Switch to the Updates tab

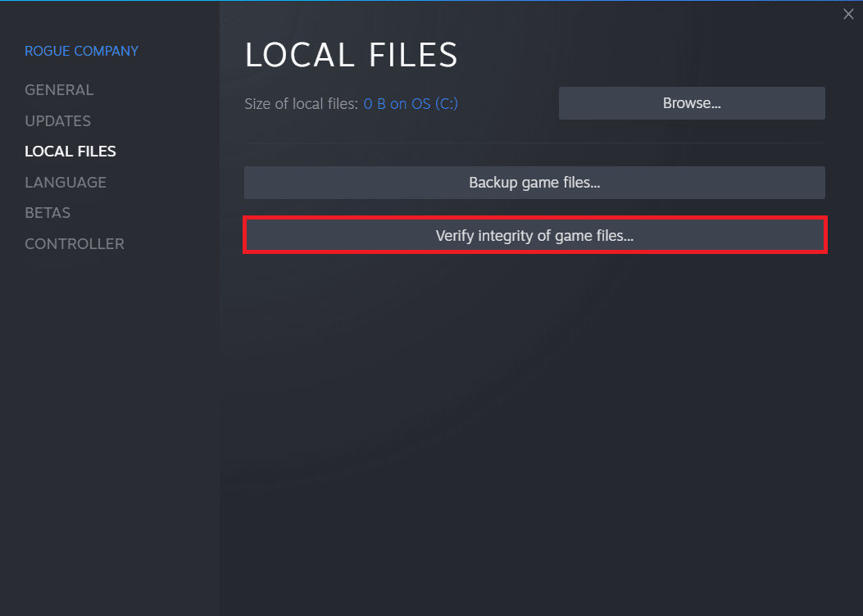click(57, 121)
